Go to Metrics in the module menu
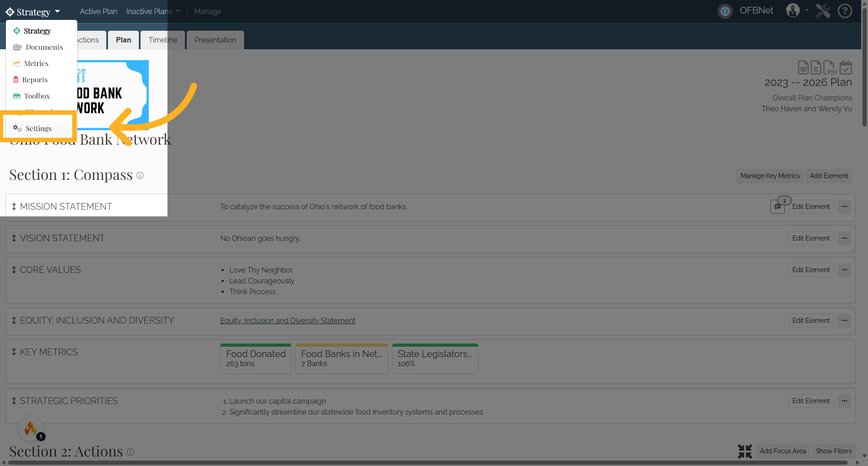This screenshot has height=466, width=868. [x=42, y=63]
